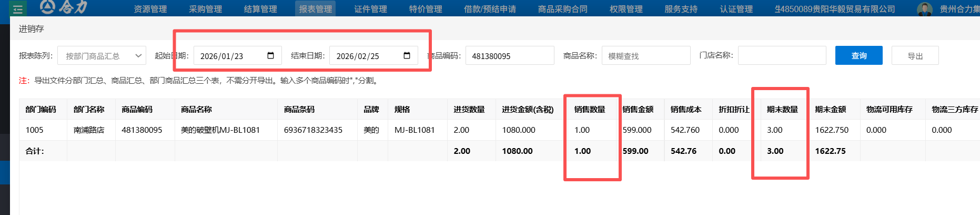The height and width of the screenshot is (215, 980).
Task: Select the 报表管理 menu item
Action: [315, 9]
